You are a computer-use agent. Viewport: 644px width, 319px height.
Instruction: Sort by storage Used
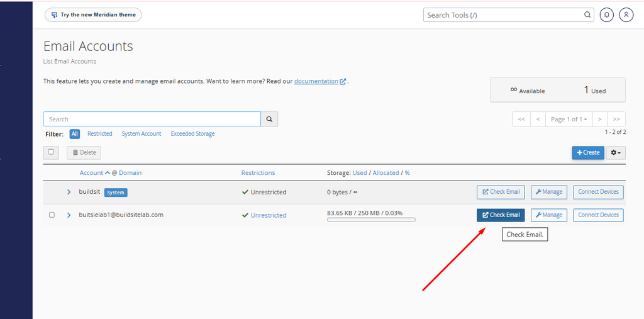359,172
